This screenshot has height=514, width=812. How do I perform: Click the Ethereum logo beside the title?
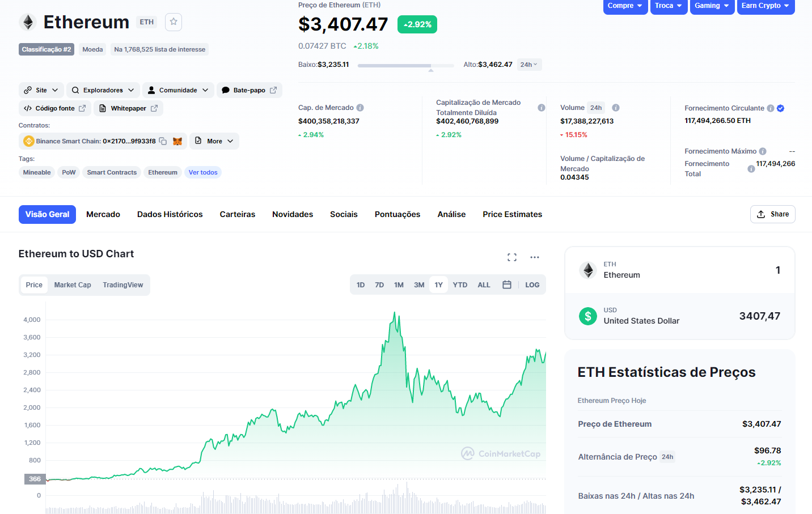[x=28, y=22]
